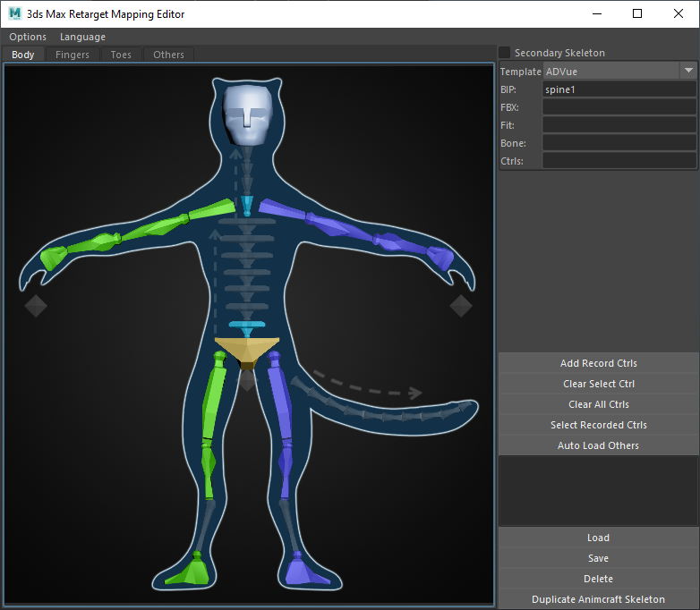Select the green thigh bone
The image size is (700, 610).
[214, 396]
